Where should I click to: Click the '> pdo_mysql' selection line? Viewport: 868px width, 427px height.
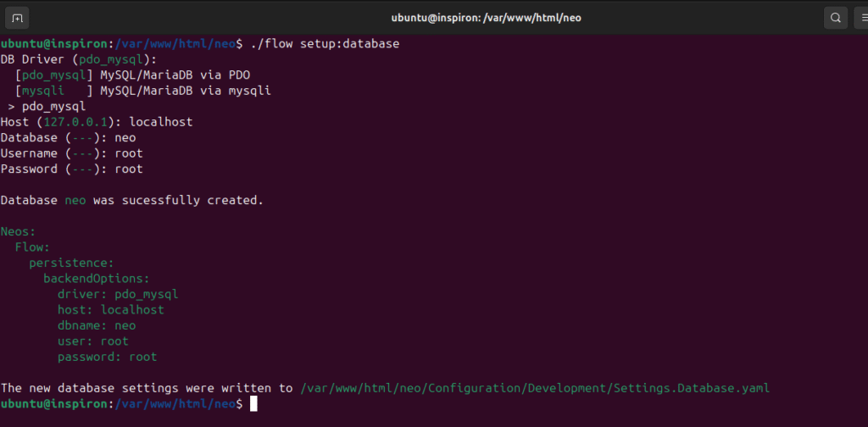pyautogui.click(x=47, y=106)
